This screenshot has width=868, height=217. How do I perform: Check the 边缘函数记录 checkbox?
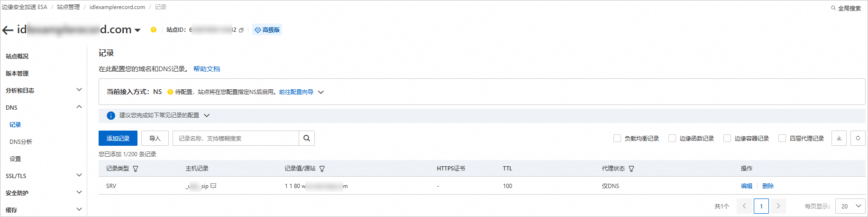672,138
